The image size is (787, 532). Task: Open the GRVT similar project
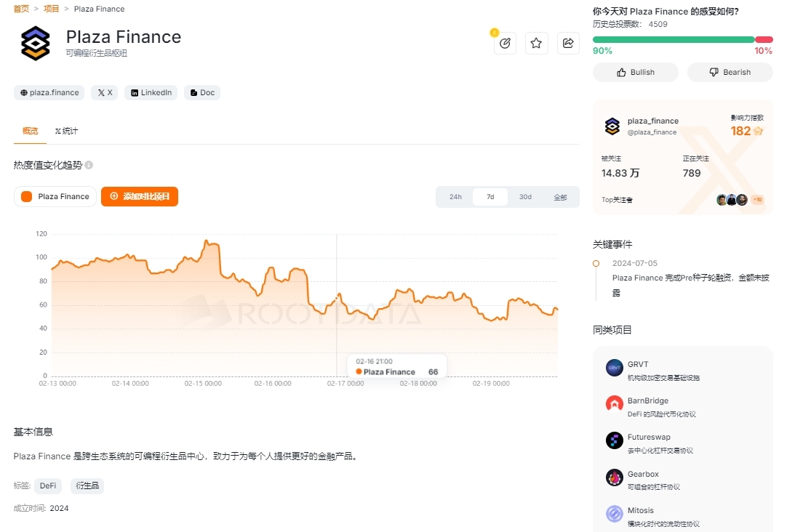[638, 365]
